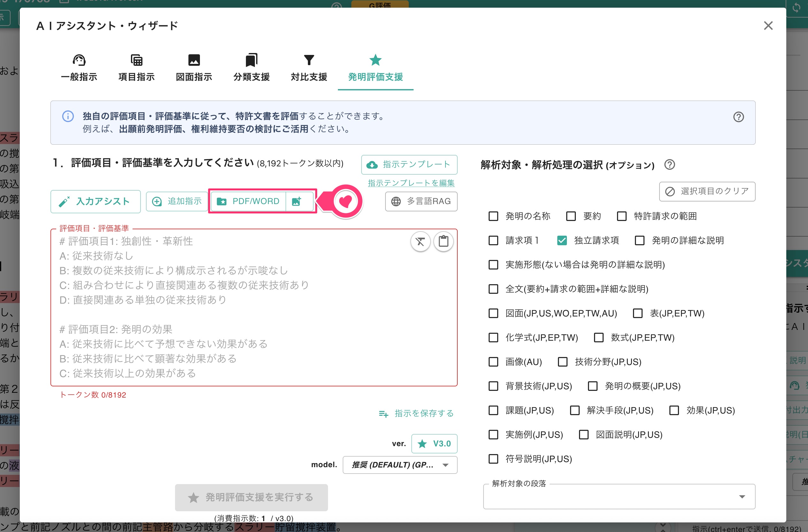Open the 入力アシスト button
The image size is (808, 532).
tap(95, 202)
